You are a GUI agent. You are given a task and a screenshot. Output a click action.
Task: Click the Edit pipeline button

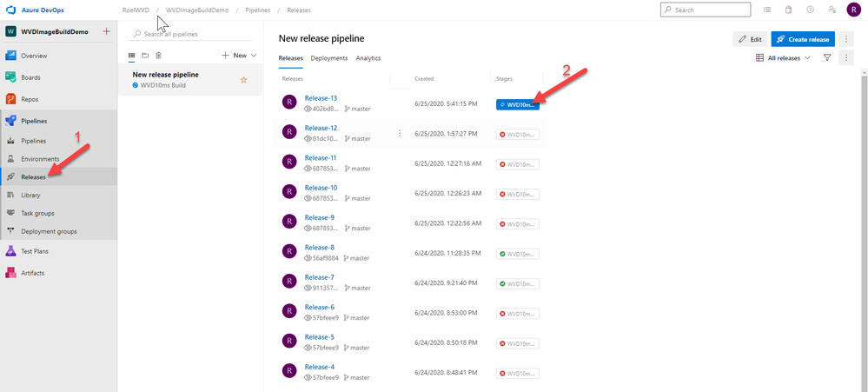tap(751, 39)
